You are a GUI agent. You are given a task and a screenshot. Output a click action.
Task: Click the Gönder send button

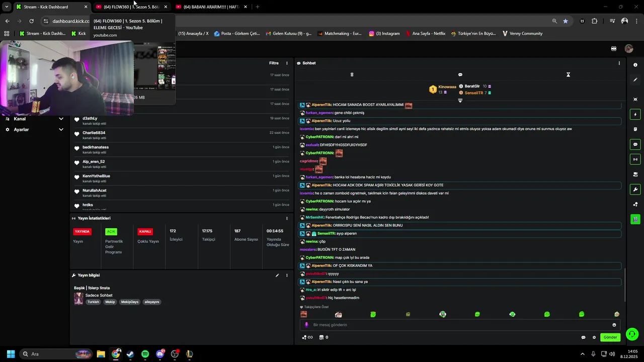tap(610, 337)
